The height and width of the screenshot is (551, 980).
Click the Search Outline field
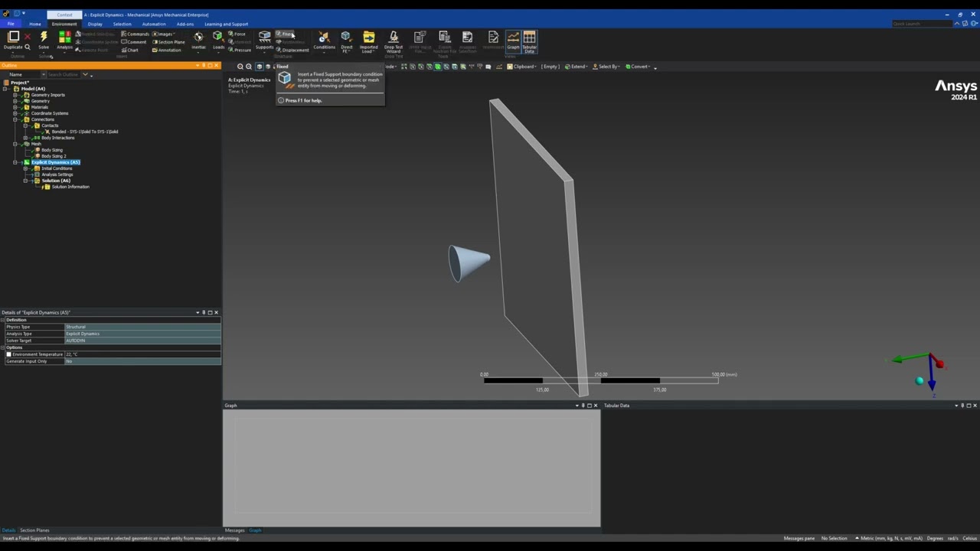(62, 74)
